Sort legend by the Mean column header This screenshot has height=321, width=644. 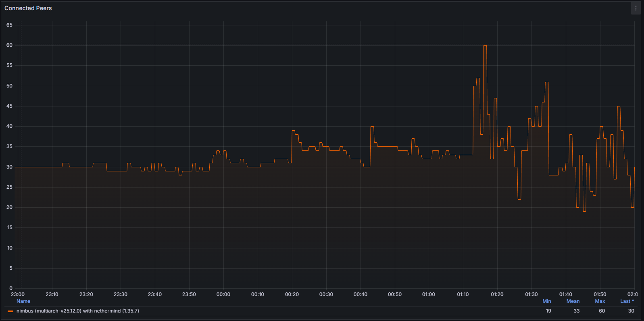pyautogui.click(x=573, y=301)
